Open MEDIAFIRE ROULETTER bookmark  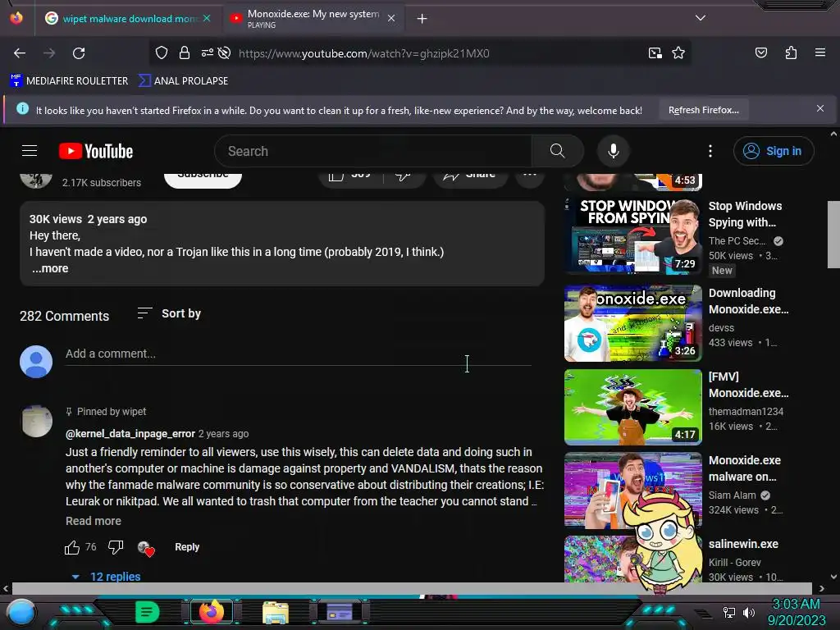[x=69, y=81]
